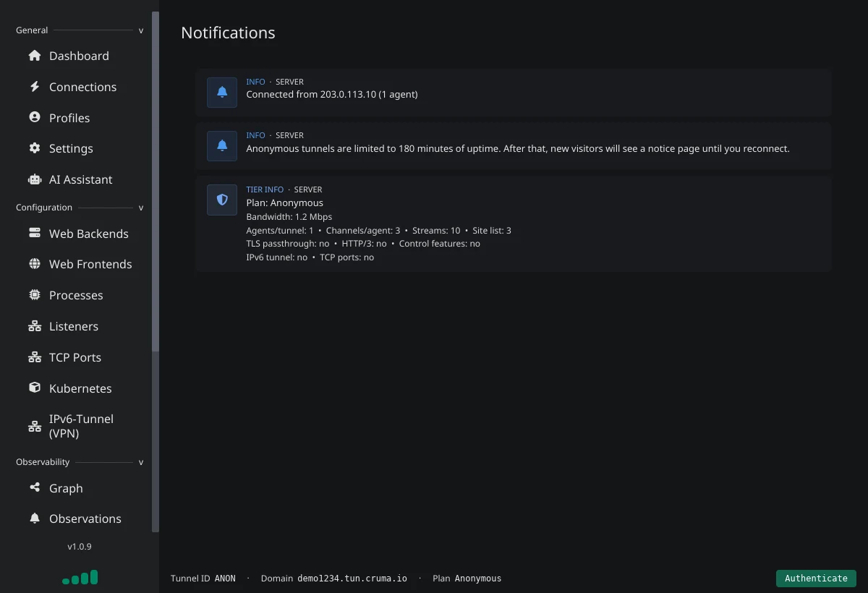Viewport: 868px width, 593px height.
Task: Click the Web Frontends globe icon
Action: click(x=34, y=264)
